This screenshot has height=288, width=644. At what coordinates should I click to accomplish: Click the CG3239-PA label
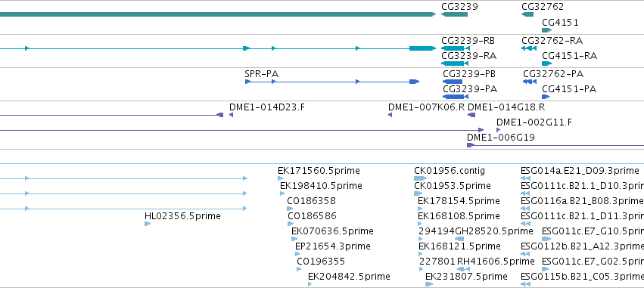click(470, 89)
